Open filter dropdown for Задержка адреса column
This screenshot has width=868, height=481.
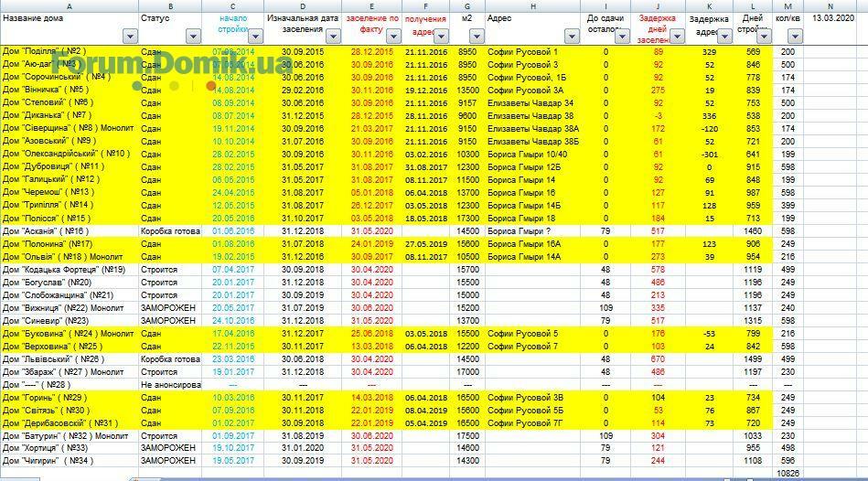click(724, 37)
